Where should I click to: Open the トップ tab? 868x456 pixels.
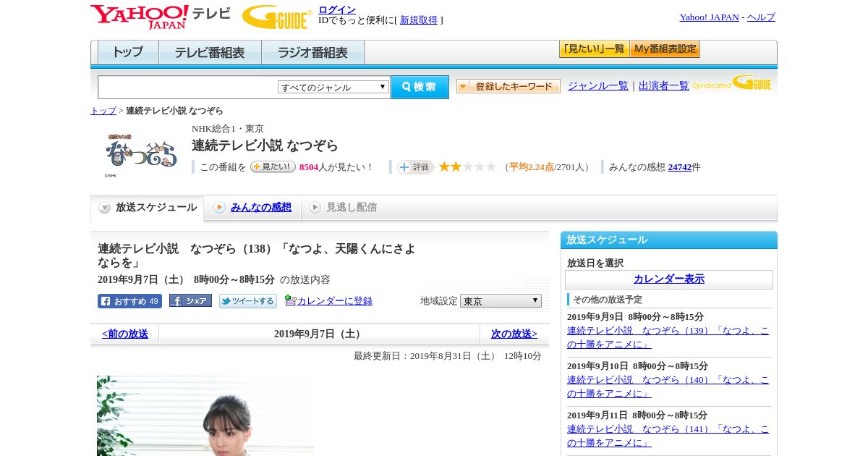tap(128, 52)
